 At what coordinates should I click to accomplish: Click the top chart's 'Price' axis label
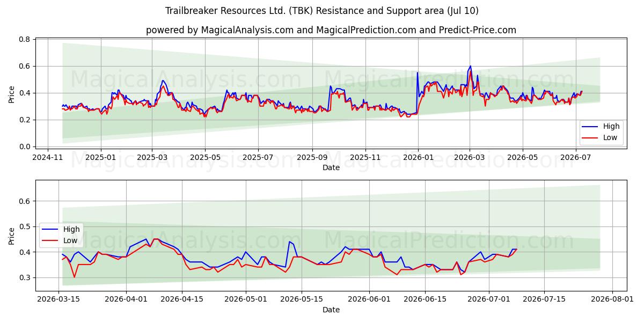tap(11, 94)
